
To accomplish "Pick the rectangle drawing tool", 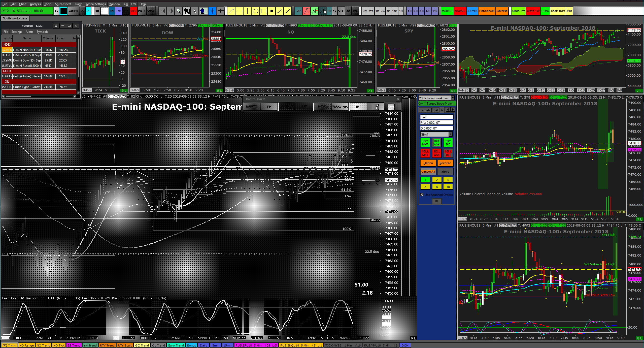I will pos(264,11).
